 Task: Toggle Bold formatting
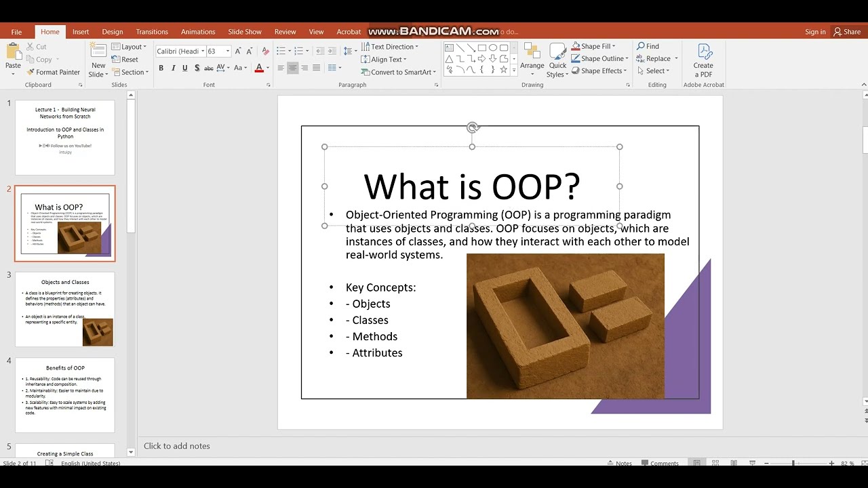161,68
